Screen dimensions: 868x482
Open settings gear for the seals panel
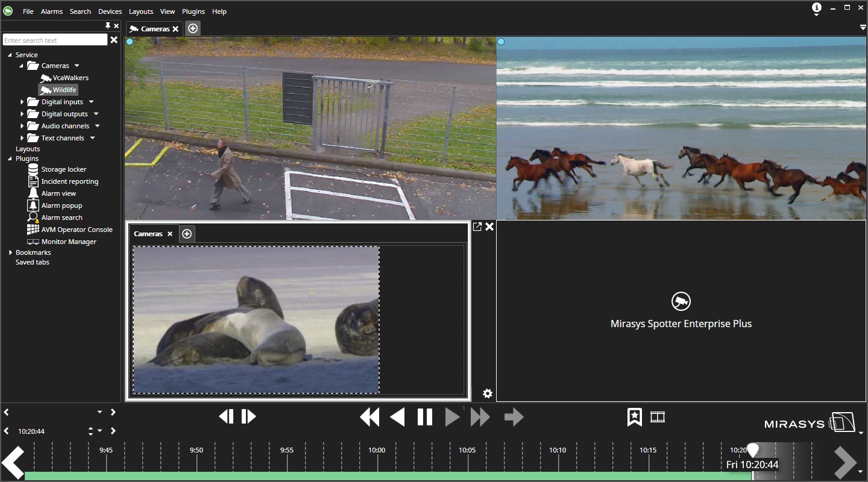point(488,393)
